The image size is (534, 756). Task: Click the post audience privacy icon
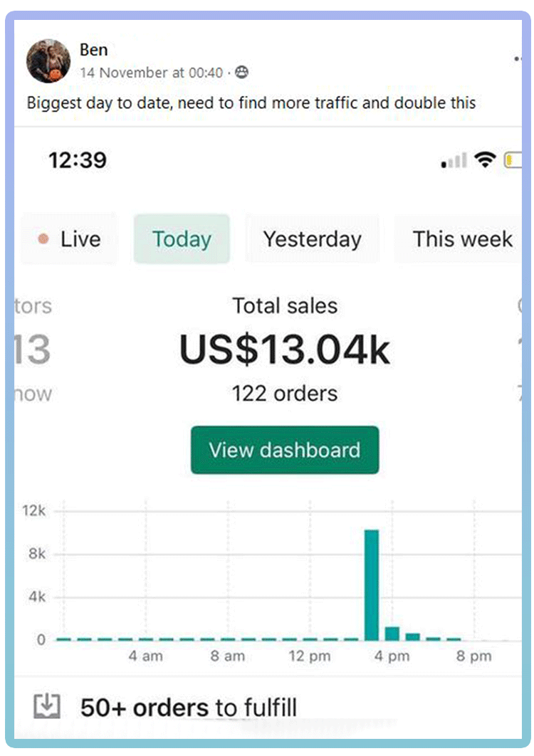(x=241, y=73)
